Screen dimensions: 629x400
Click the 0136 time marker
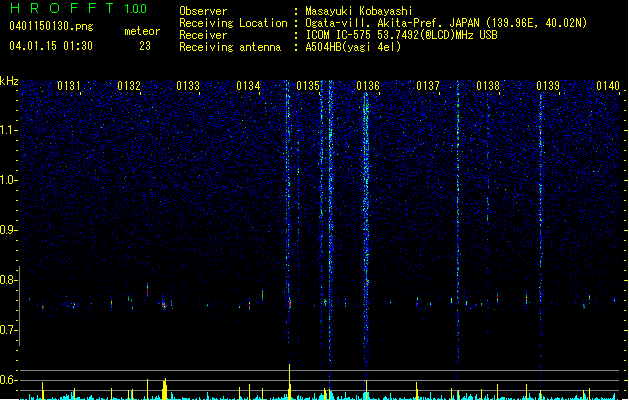[368, 86]
